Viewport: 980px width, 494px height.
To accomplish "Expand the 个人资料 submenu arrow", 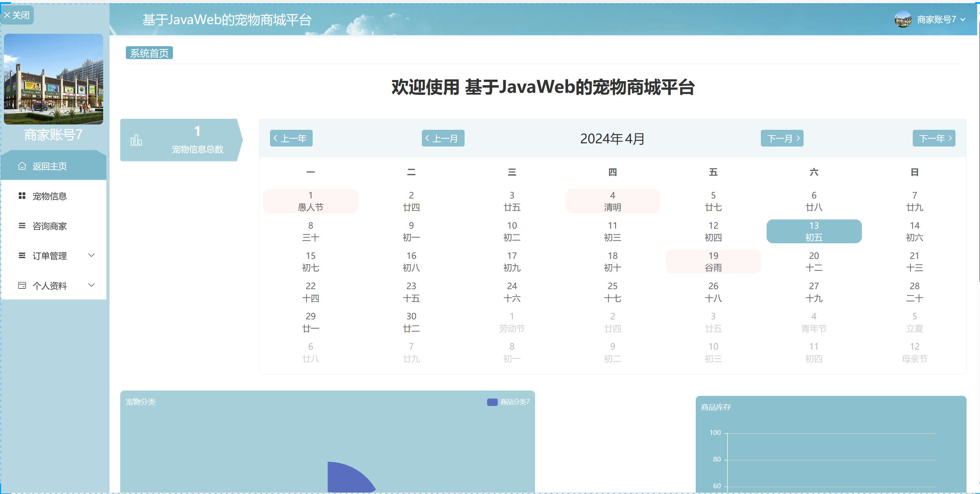I will point(91,285).
